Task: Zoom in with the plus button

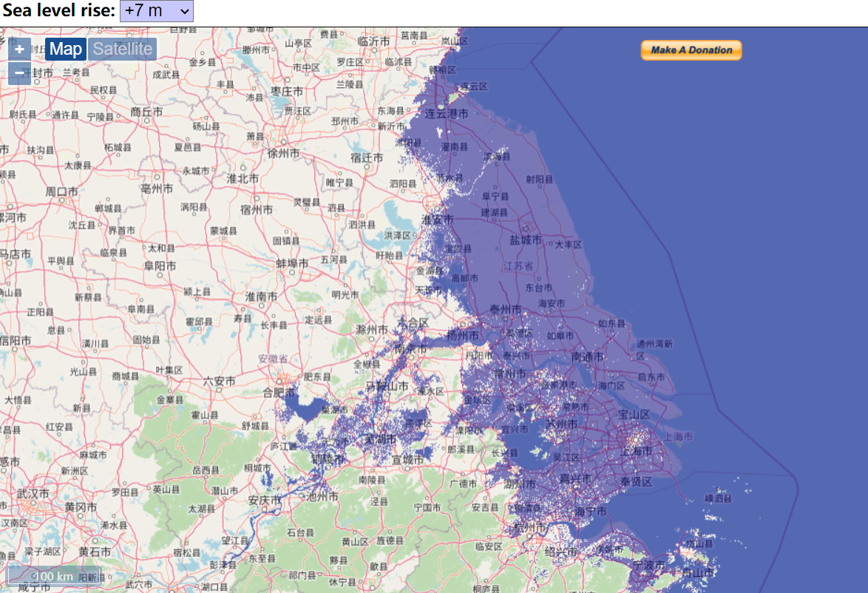Action: click(19, 50)
